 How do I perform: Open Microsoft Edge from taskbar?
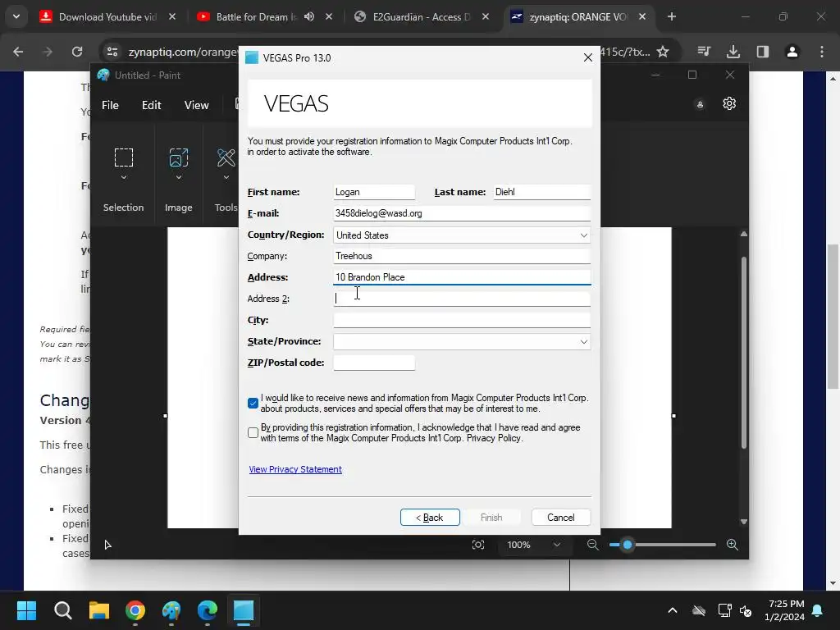point(208,610)
